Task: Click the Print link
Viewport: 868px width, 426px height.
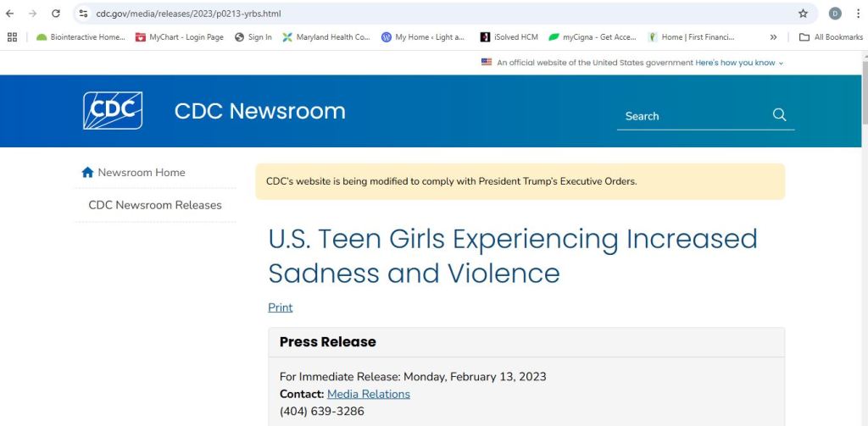Action: click(280, 307)
